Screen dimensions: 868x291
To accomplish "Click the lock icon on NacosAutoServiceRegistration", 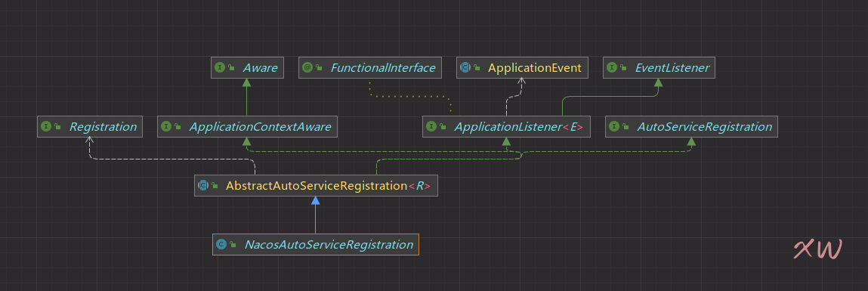I will coord(233,244).
